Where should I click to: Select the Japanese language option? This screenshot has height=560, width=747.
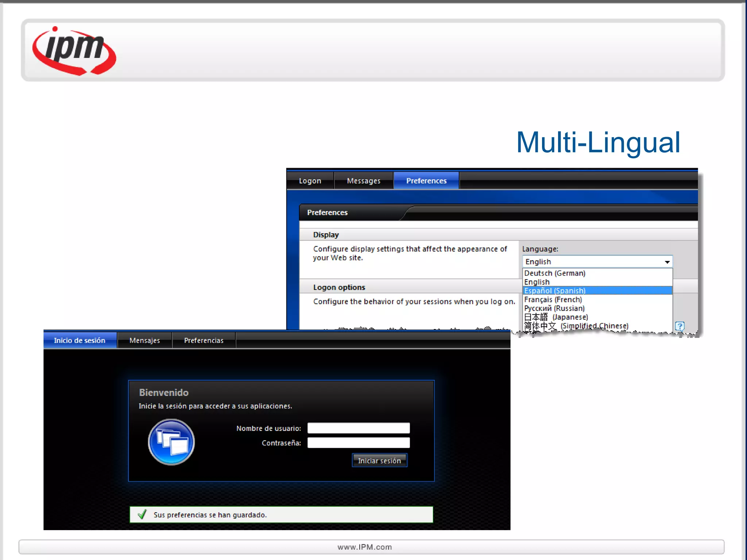tap(597, 317)
